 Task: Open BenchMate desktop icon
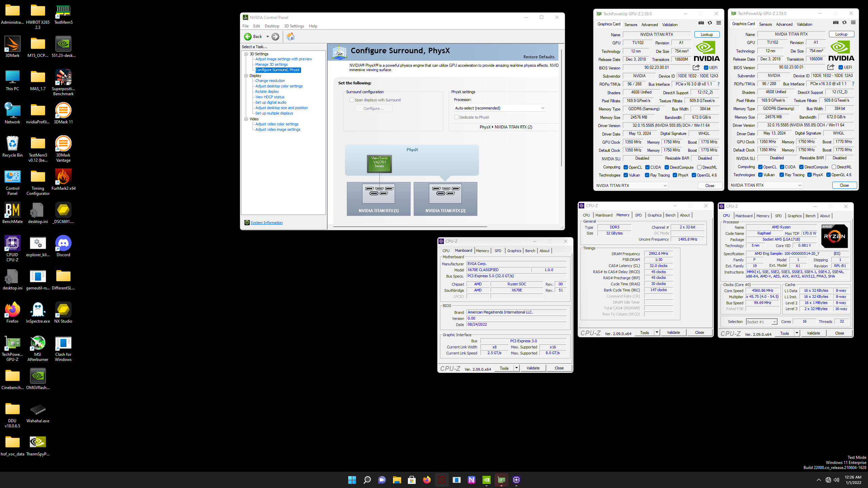13,213
